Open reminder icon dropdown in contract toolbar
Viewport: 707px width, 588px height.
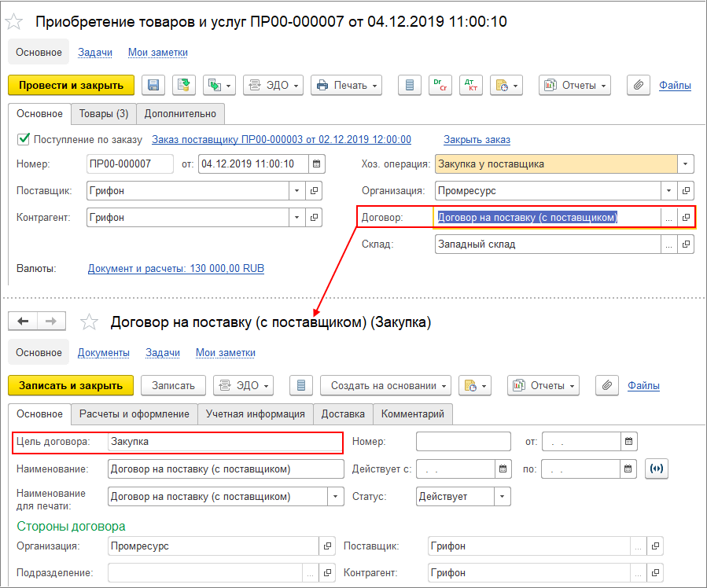[x=475, y=386]
